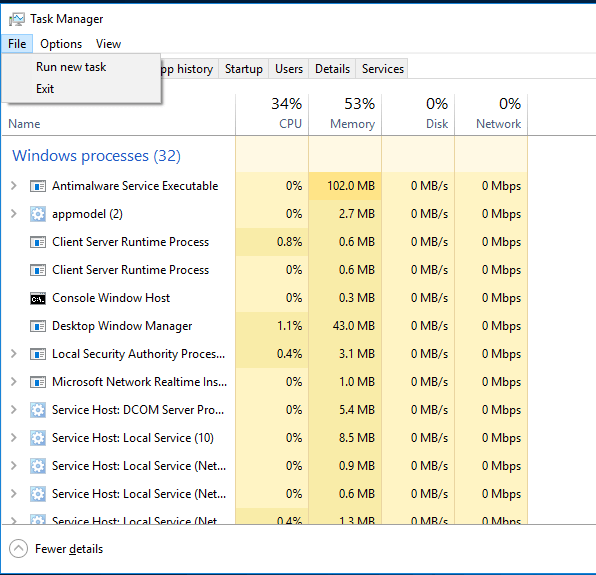Click the 43.0 MB memory value
596x575 pixels.
click(353, 326)
